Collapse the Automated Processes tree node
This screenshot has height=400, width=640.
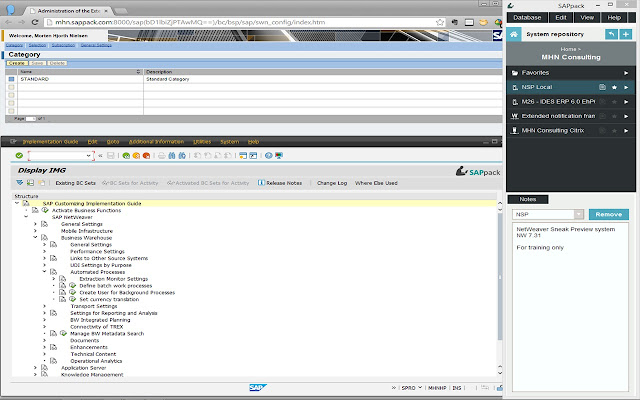[44, 271]
